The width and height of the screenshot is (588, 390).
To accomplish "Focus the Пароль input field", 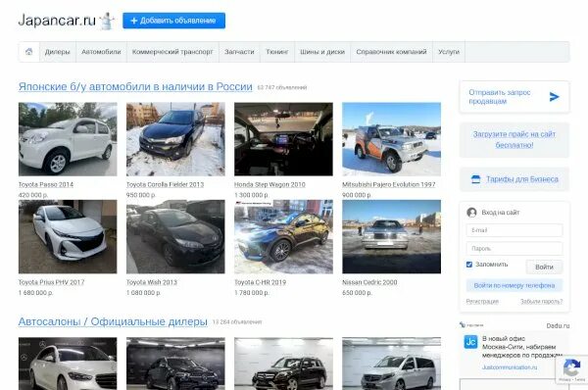I will point(514,248).
